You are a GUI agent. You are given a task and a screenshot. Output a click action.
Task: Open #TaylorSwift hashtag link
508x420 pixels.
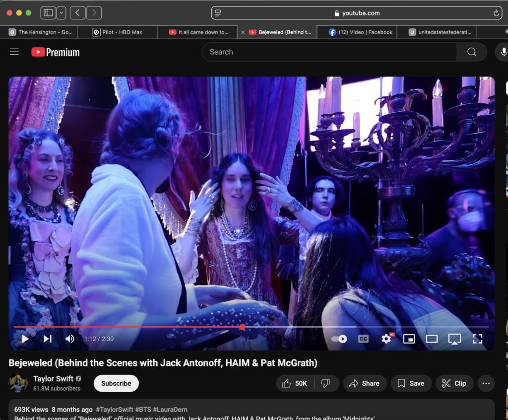pyautogui.click(x=115, y=410)
